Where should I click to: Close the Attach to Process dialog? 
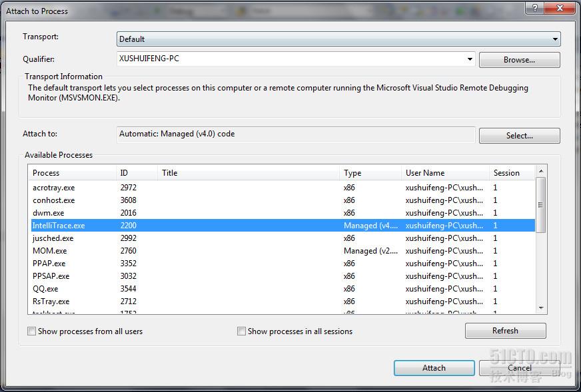pos(560,8)
